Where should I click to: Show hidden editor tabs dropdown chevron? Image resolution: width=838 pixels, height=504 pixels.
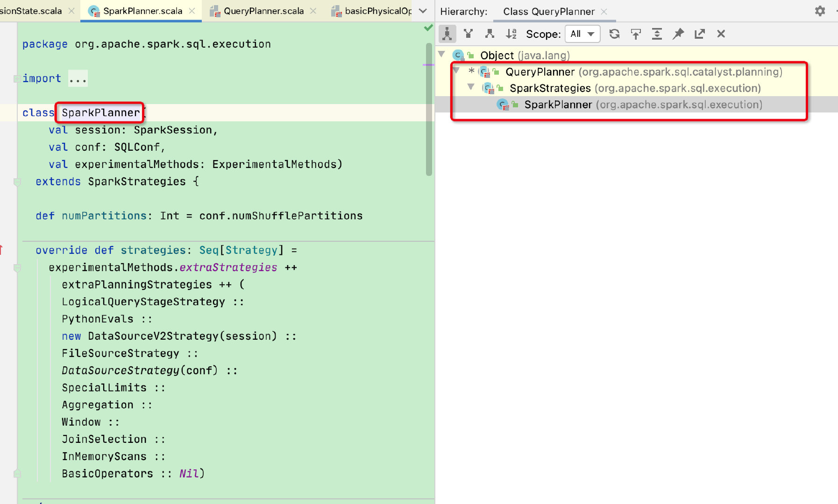(x=423, y=11)
